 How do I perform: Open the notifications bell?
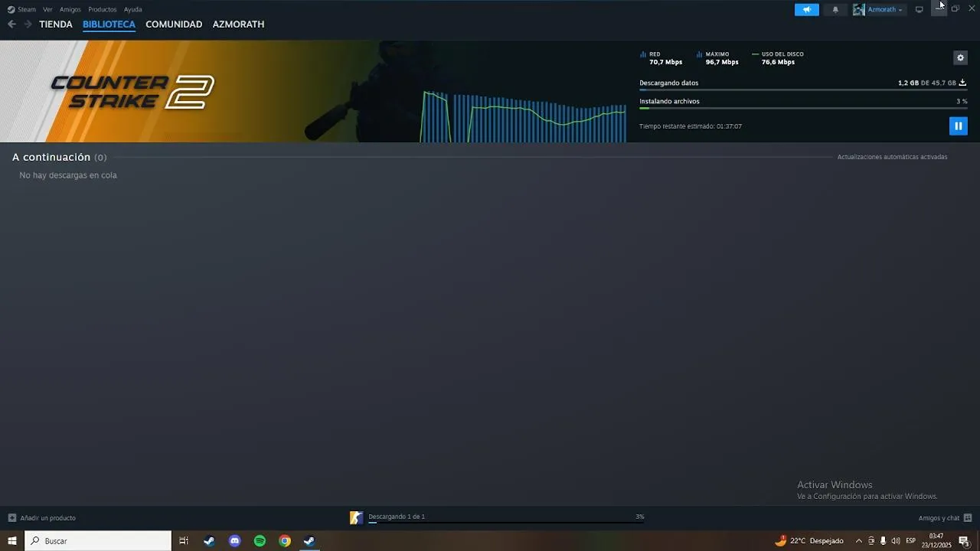[835, 9]
